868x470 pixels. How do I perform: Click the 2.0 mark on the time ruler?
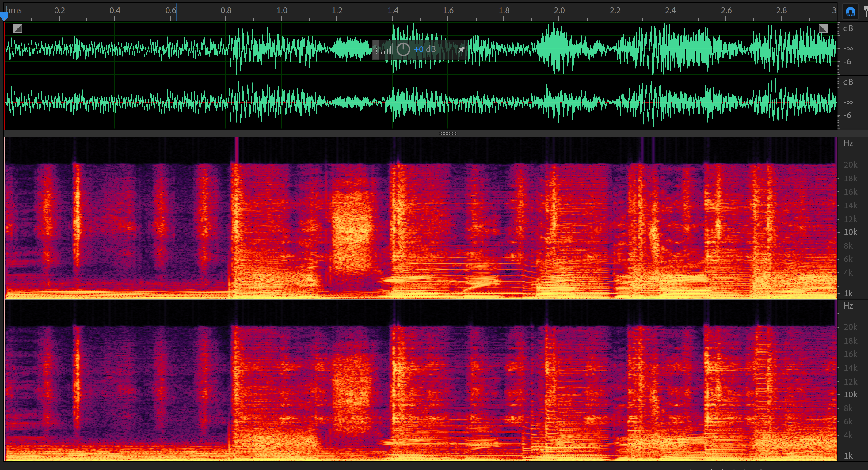tap(559, 10)
